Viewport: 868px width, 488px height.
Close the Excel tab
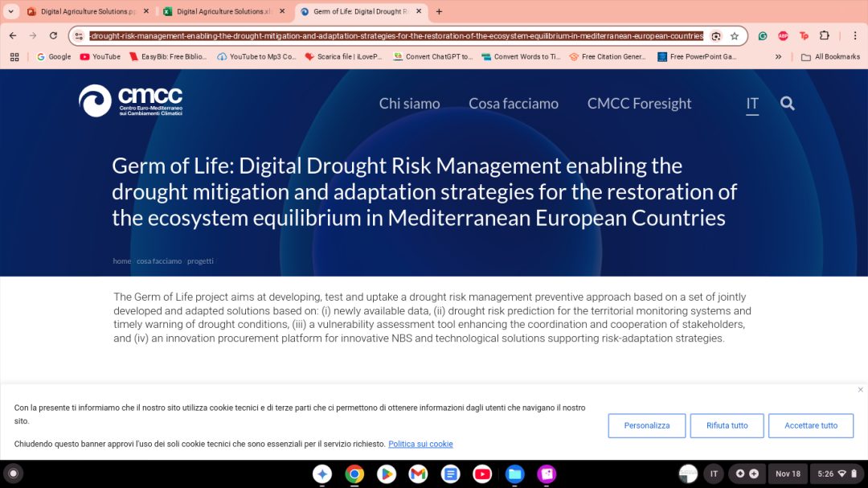(x=282, y=11)
